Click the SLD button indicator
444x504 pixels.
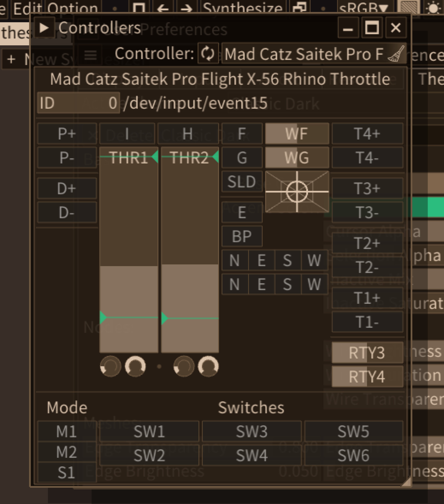pos(242,181)
